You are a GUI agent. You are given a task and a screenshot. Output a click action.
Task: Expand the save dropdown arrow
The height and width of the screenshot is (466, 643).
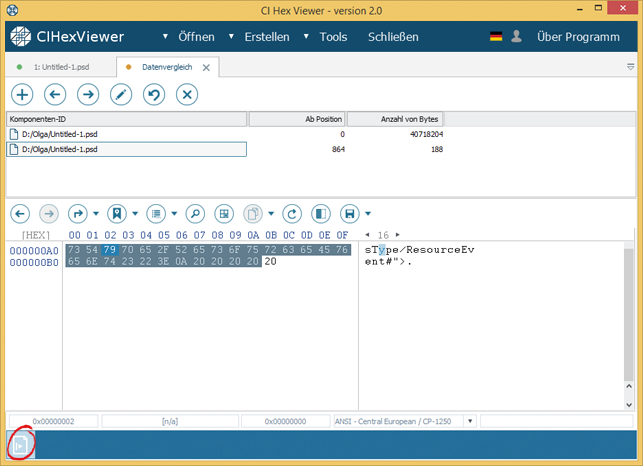pos(368,214)
